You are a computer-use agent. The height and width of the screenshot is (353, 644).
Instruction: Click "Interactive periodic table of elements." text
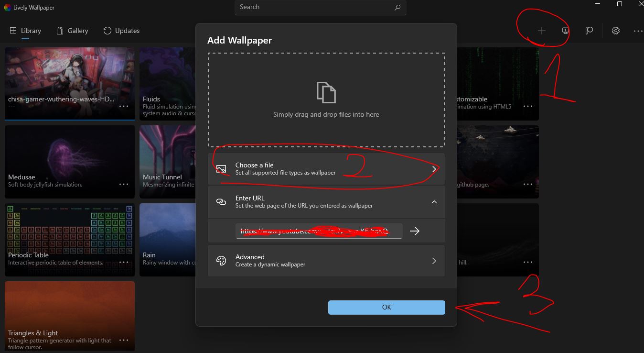[x=55, y=263]
